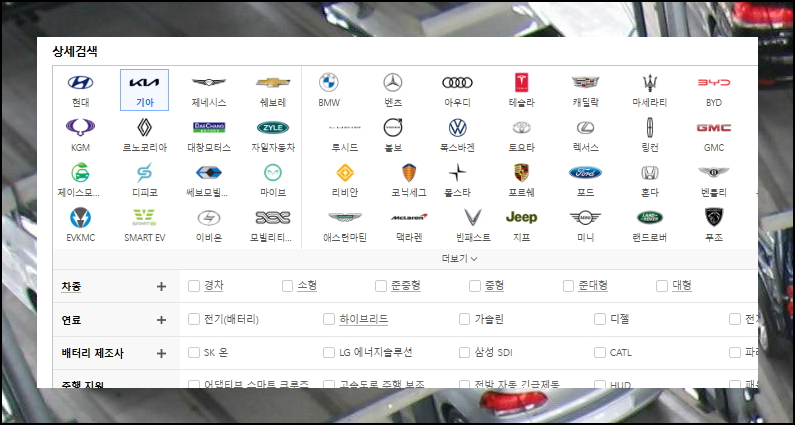Choose the 마이브 brand logo
795x425 pixels.
click(273, 172)
